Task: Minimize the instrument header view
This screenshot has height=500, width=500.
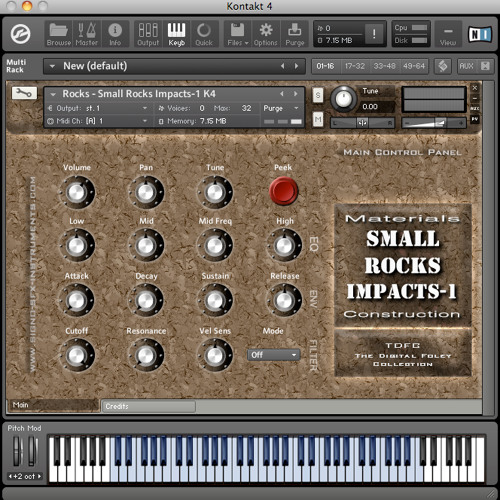Action: coord(475,98)
